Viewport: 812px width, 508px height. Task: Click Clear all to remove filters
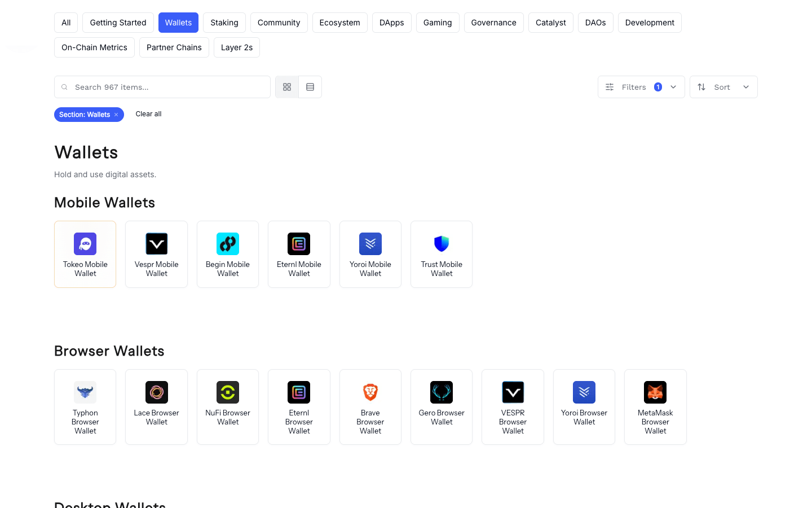coord(148,114)
